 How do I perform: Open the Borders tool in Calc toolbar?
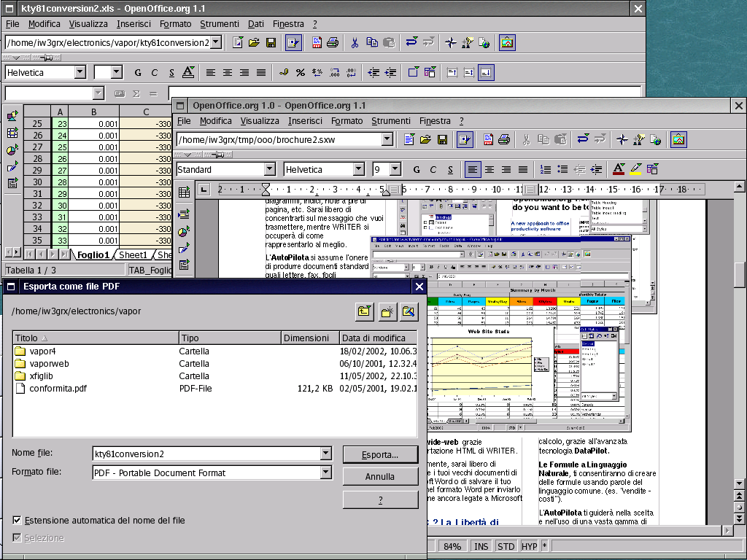click(x=413, y=72)
